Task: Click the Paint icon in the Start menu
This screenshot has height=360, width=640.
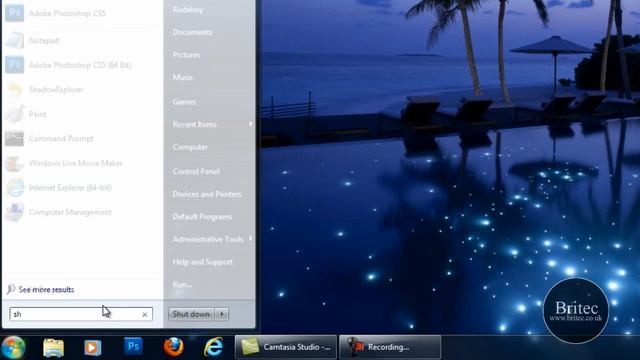Action: 14,114
